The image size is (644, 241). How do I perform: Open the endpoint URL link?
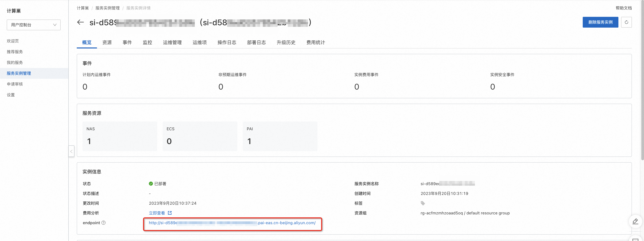tap(232, 223)
